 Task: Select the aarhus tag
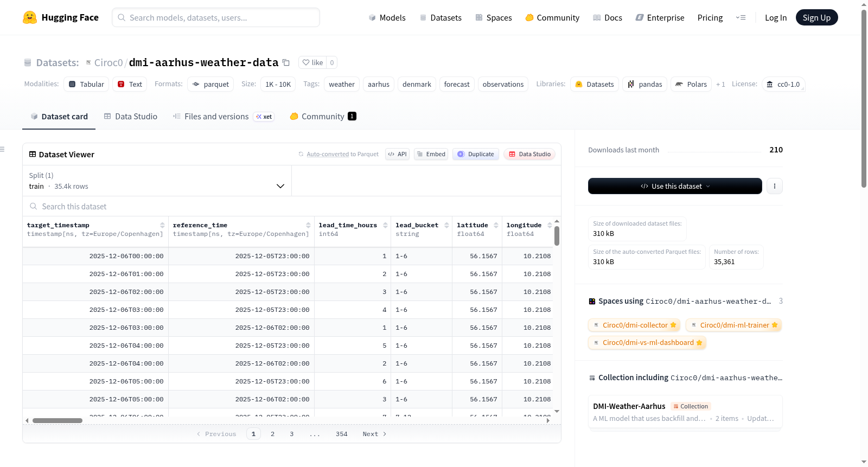pyautogui.click(x=379, y=84)
